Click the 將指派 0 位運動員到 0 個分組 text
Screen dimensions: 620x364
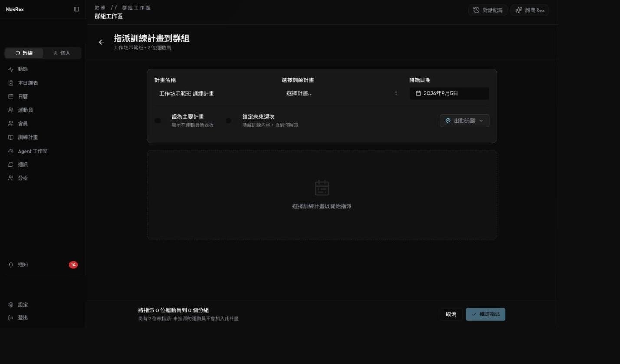pyautogui.click(x=174, y=310)
